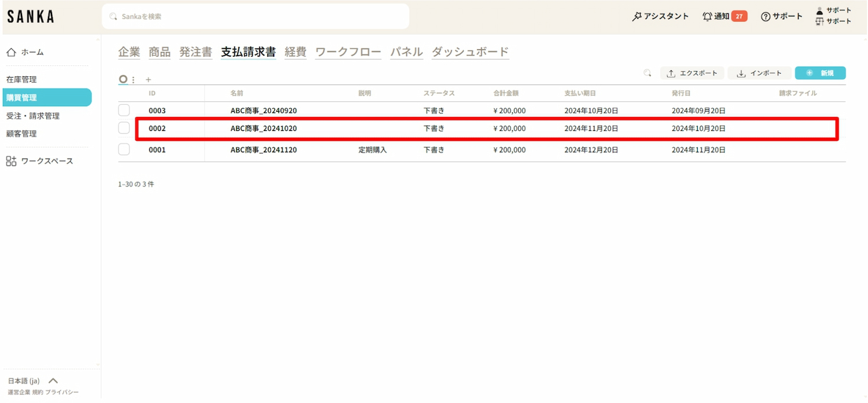The width and height of the screenshot is (868, 403).
Task: Tick the checkbox for row 0001
Action: coord(124,149)
